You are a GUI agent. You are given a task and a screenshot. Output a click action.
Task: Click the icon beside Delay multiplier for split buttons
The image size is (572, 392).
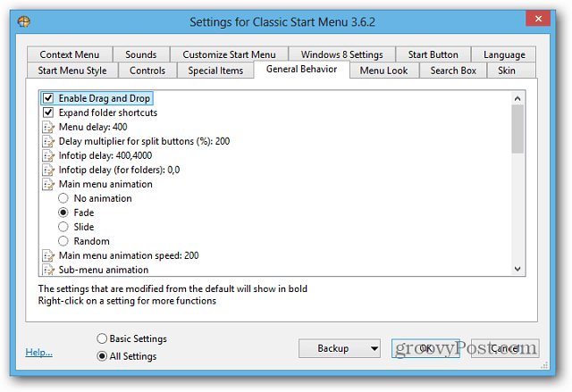tap(48, 141)
